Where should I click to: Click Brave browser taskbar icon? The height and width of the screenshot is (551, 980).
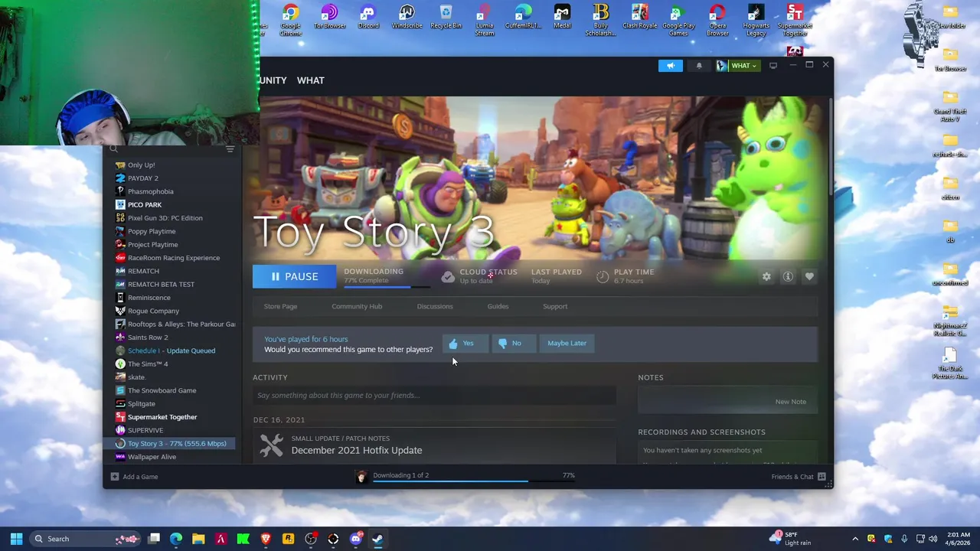[266, 539]
